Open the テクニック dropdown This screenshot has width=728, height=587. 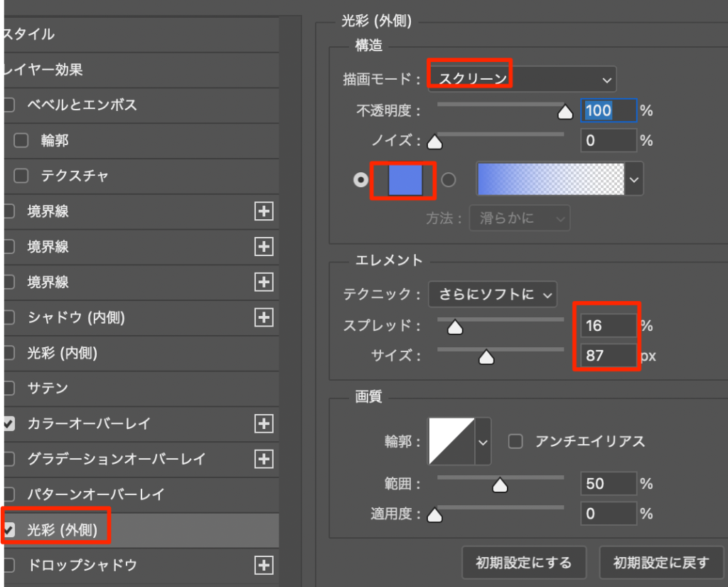[x=493, y=293]
